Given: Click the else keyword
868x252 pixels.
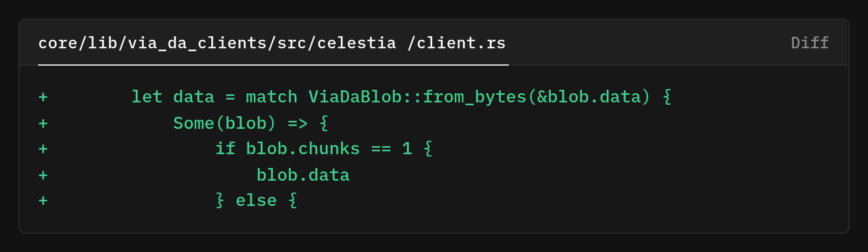Looking at the screenshot, I should pyautogui.click(x=256, y=201).
